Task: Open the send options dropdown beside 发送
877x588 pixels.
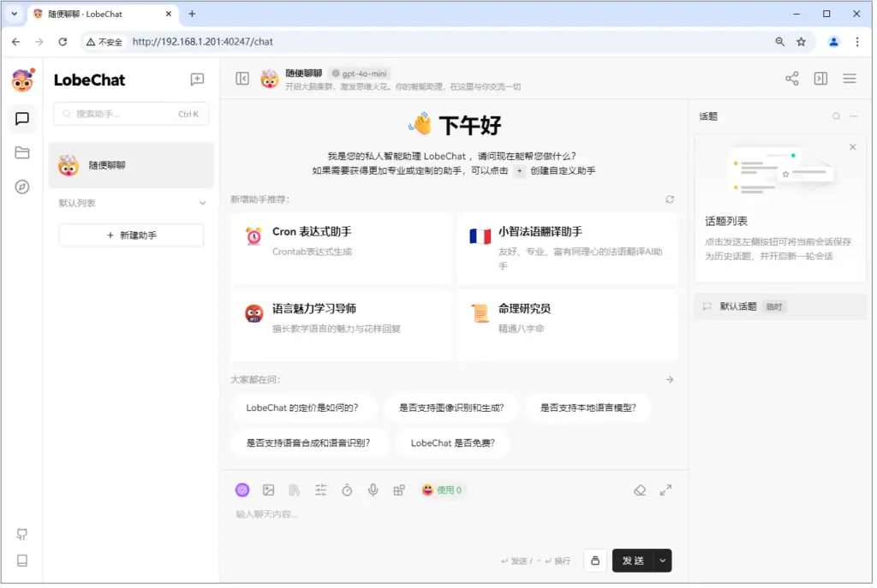Action: [665, 561]
